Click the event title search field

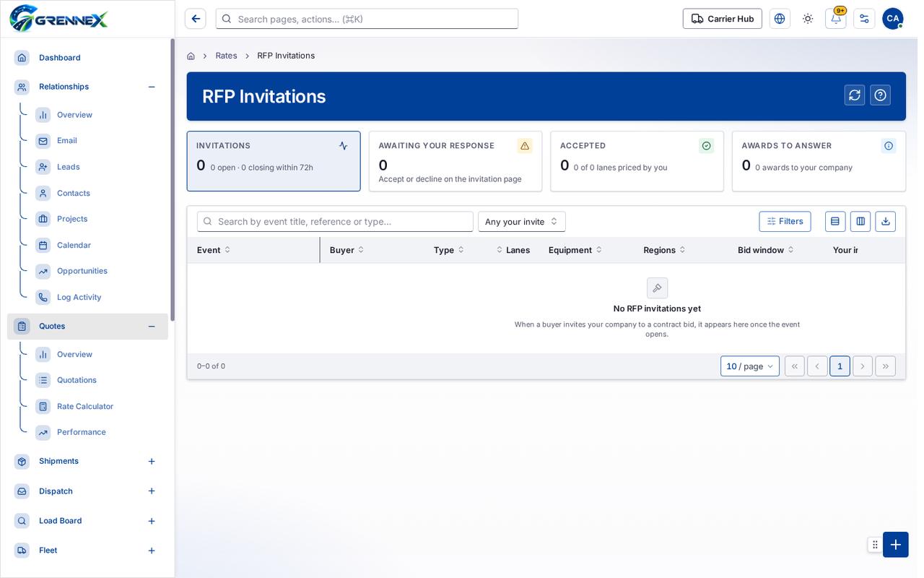click(335, 222)
